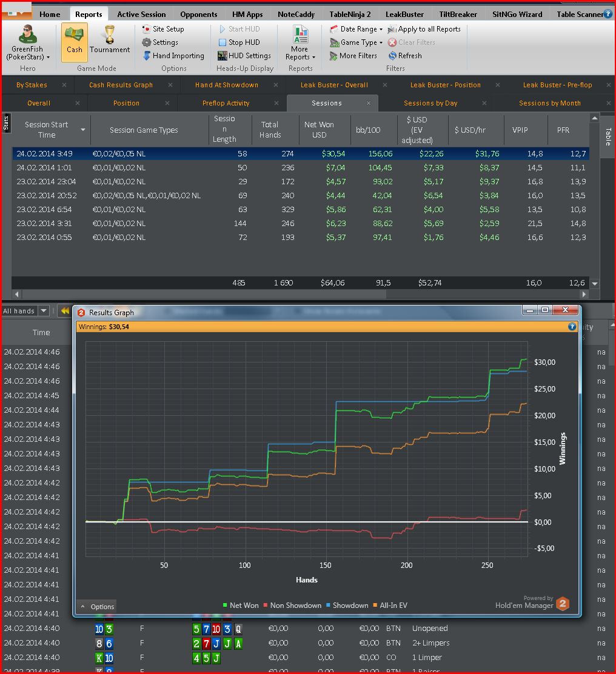
Task: Open More Reports dropdown
Action: pyautogui.click(x=300, y=42)
